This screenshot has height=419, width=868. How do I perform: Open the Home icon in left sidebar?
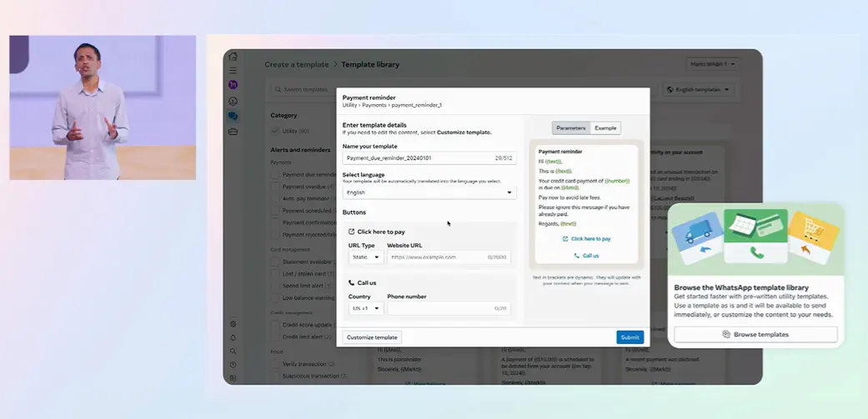click(233, 57)
